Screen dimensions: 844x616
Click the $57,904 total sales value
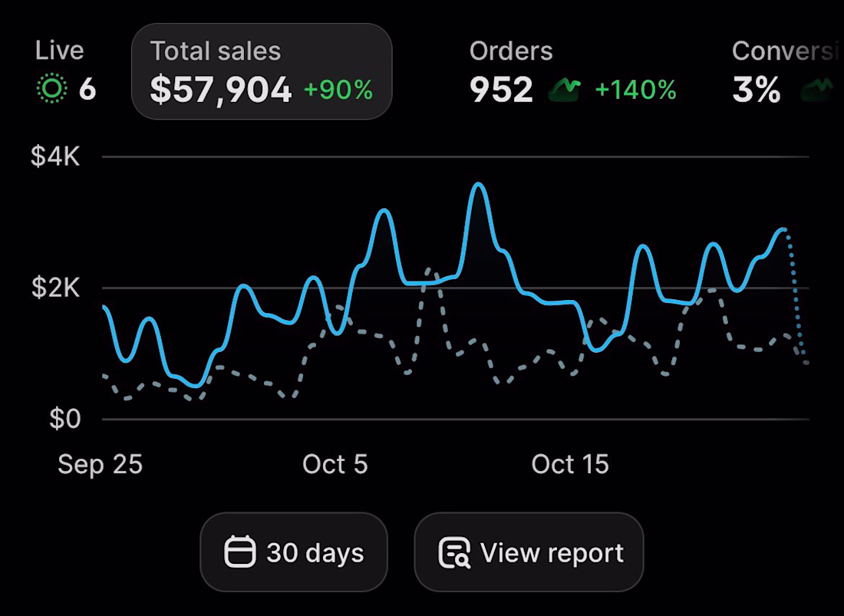coord(221,89)
